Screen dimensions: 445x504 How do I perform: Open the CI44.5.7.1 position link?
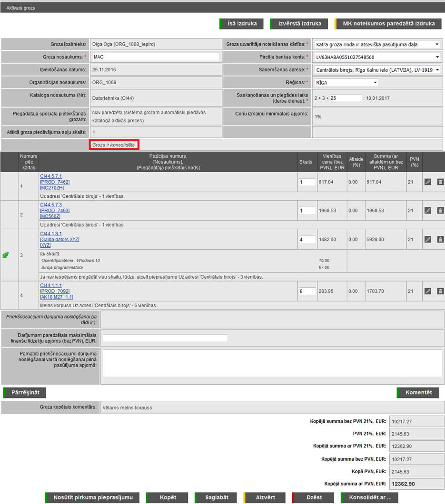pyautogui.click(x=51, y=176)
